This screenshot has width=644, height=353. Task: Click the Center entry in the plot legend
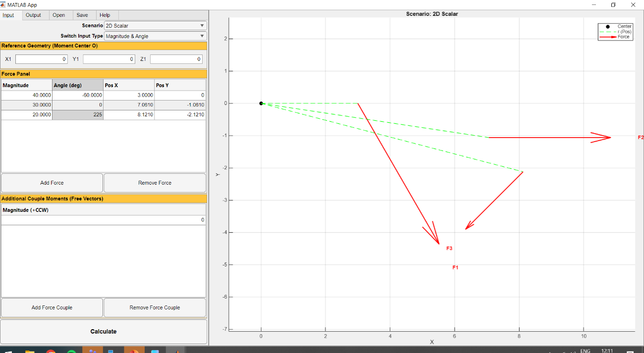(x=616, y=26)
